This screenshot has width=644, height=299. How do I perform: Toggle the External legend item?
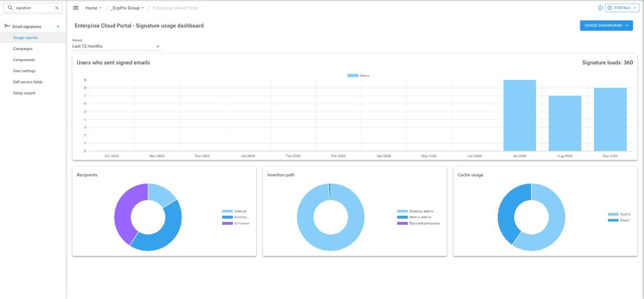coord(235,217)
